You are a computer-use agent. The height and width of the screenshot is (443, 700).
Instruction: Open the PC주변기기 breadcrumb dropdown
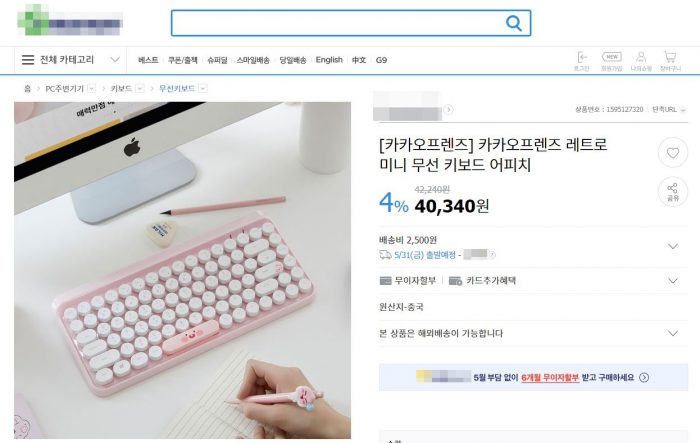click(x=92, y=88)
